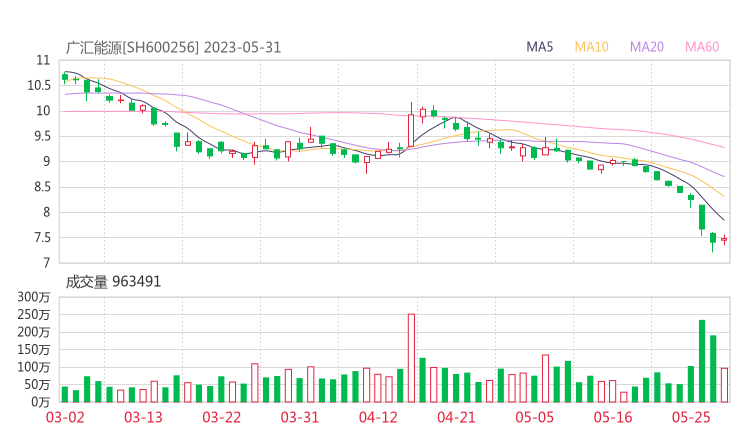Select the 03-13 date label
Image resolution: width=740 pixels, height=440 pixels.
pos(143,417)
